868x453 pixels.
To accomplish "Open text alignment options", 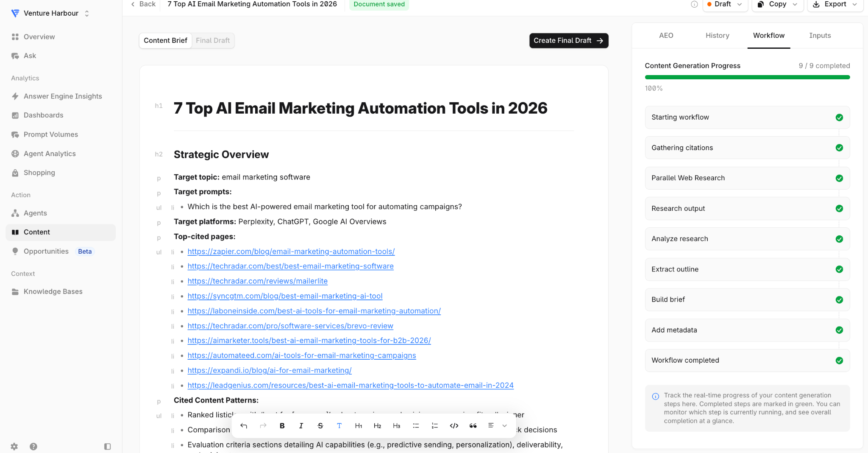I will [491, 425].
